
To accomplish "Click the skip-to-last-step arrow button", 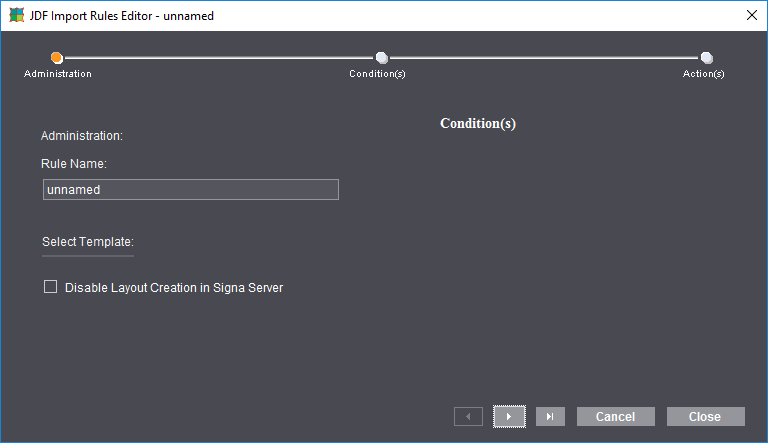I will click(x=551, y=416).
